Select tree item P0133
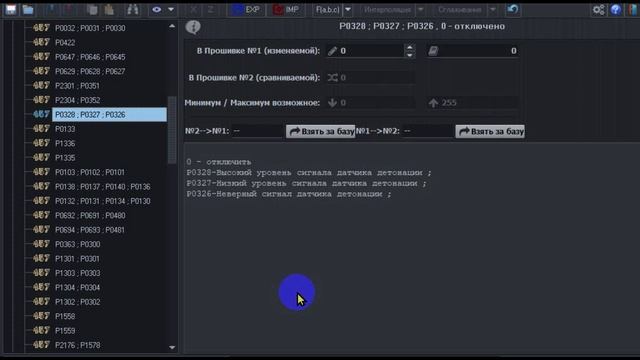Viewport: 640px width, 360px height. [65, 129]
